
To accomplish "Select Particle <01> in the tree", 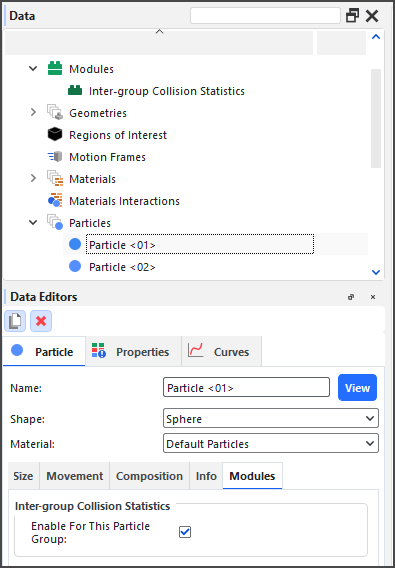I will (122, 245).
